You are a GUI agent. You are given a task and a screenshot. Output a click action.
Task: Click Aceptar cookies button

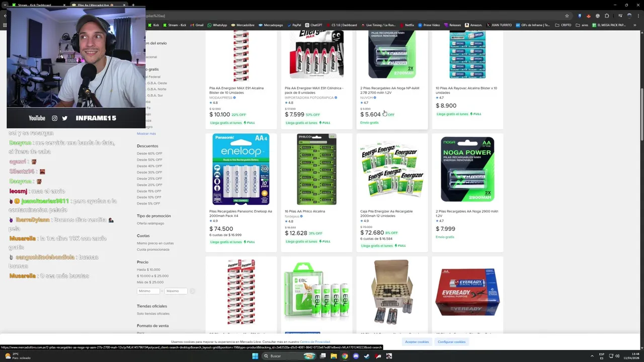417,342
